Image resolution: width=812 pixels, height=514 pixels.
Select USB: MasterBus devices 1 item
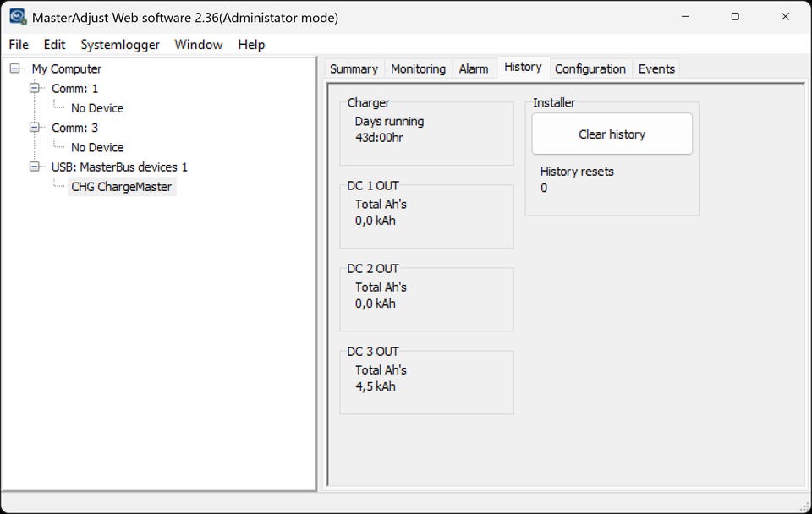point(119,167)
